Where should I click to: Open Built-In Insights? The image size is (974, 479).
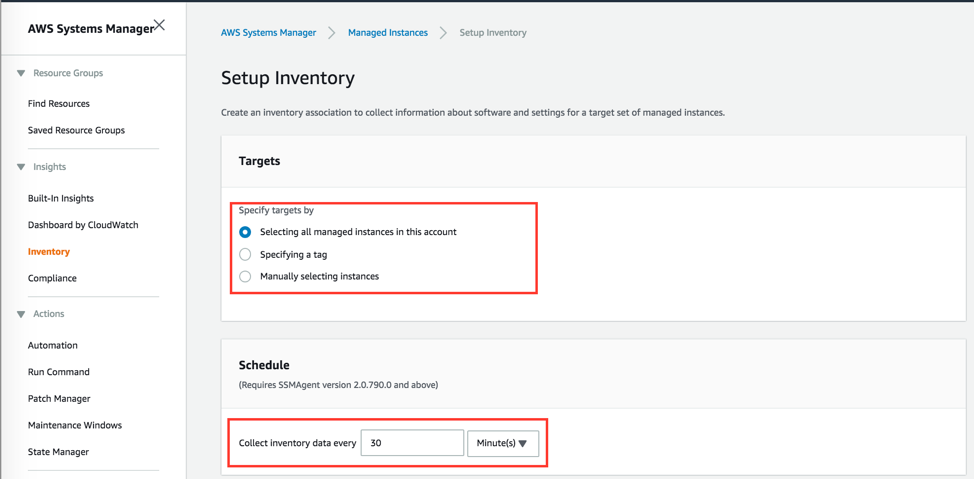coord(61,199)
